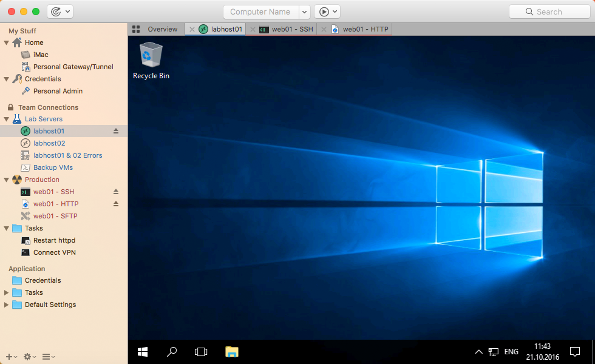
Task: Close the labhost01 tab
Action: (x=192, y=29)
